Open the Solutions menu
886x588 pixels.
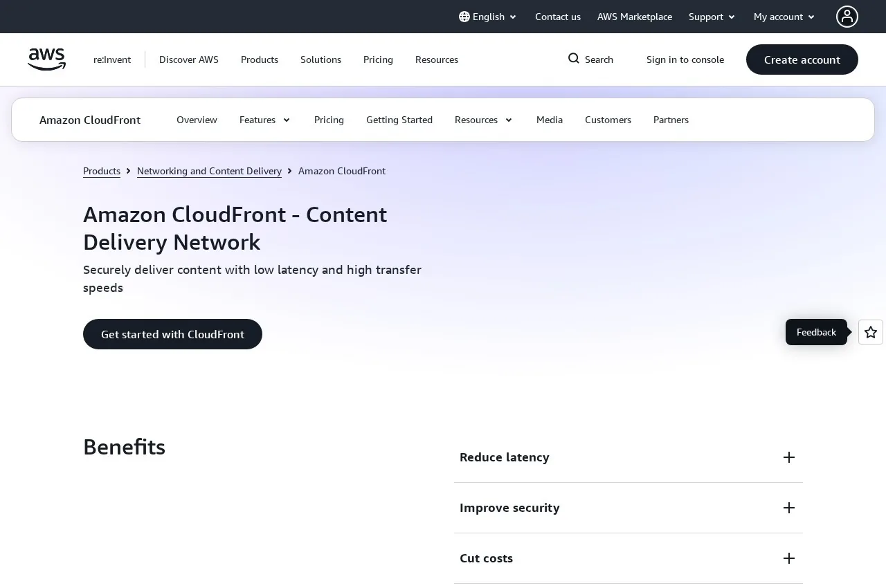320,59
